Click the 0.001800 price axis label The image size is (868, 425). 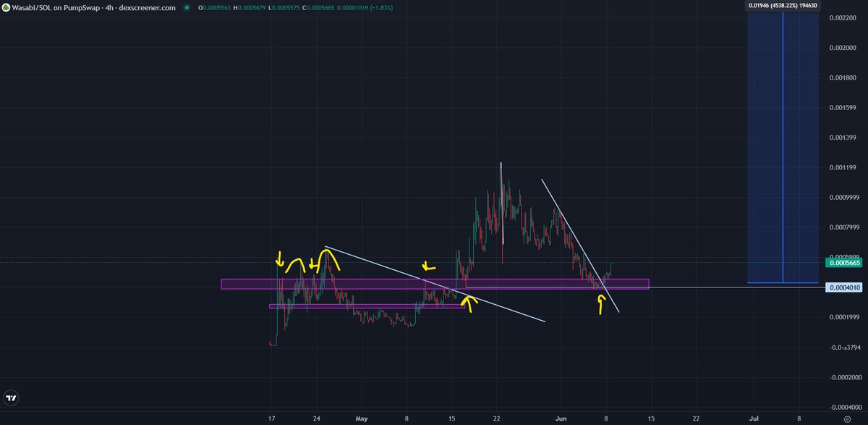(843, 78)
